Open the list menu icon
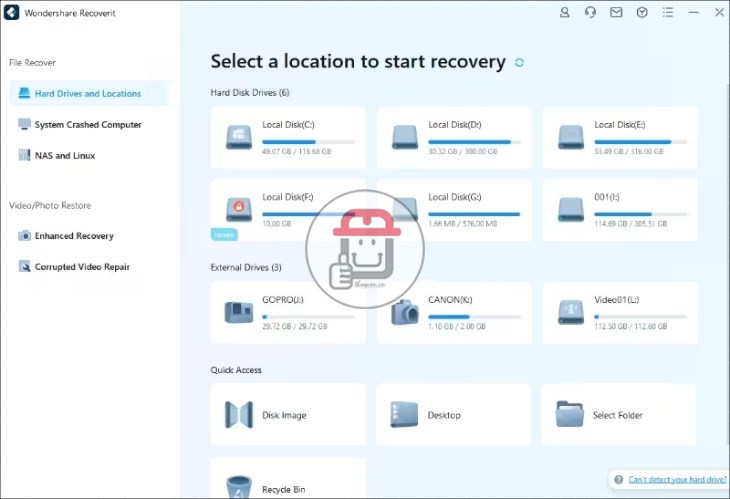The height and width of the screenshot is (499, 730). 668,12
